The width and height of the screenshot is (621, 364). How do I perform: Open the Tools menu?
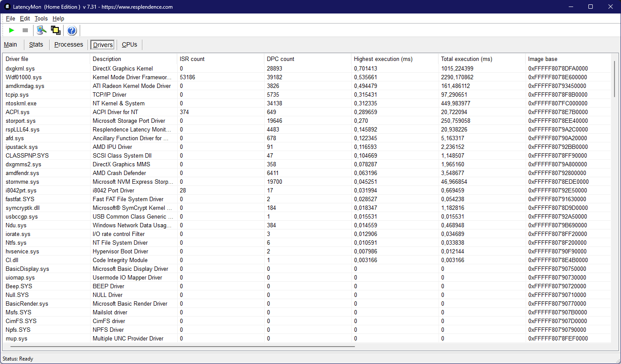click(41, 18)
